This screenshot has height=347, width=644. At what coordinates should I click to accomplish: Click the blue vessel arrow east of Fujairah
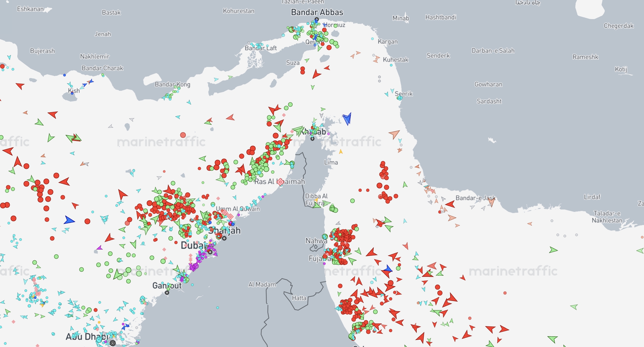[388, 269]
